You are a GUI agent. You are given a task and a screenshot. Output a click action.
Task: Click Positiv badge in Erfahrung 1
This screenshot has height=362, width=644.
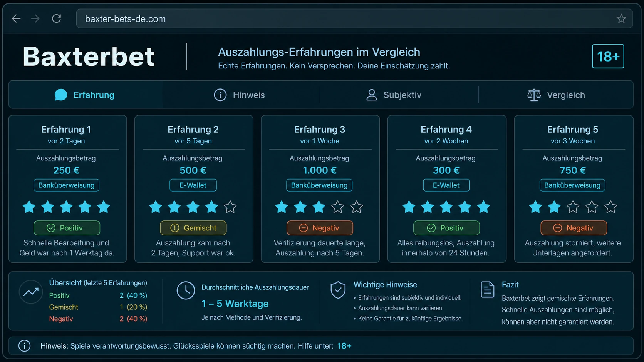67,228
